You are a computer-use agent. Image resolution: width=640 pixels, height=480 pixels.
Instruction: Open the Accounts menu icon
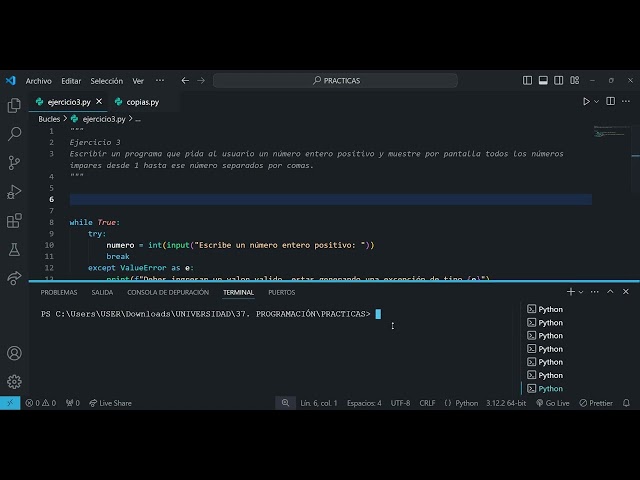click(14, 353)
